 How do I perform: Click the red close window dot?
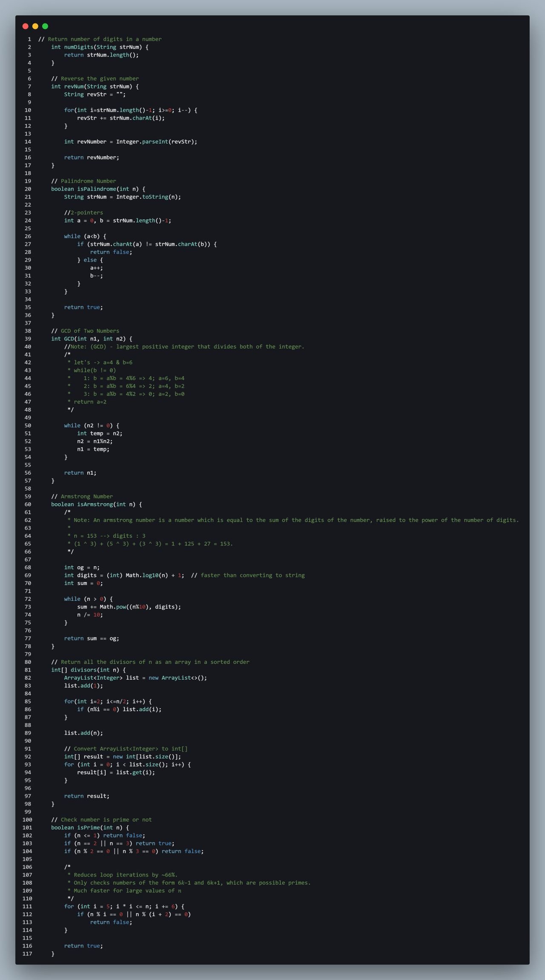26,26
